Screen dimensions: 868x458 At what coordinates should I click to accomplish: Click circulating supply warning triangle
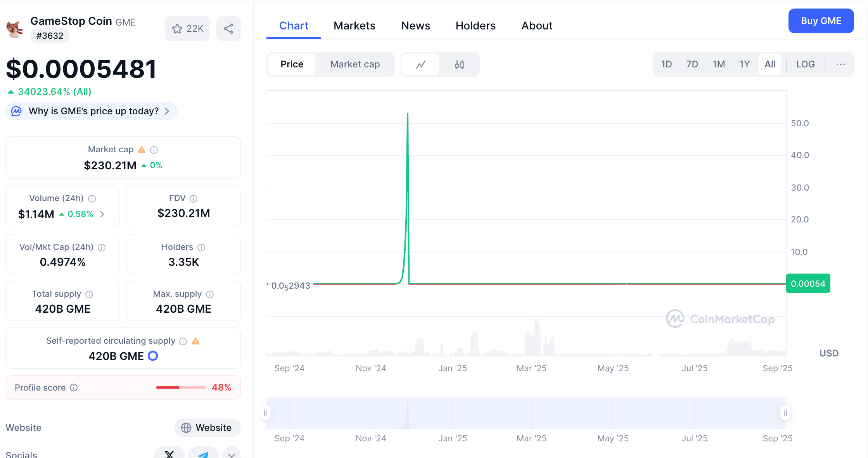pyautogui.click(x=195, y=341)
